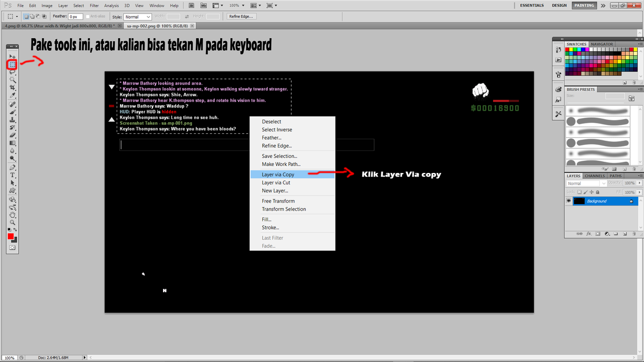
Task: Open the Arrange Documents dropdown
Action: coord(256,6)
